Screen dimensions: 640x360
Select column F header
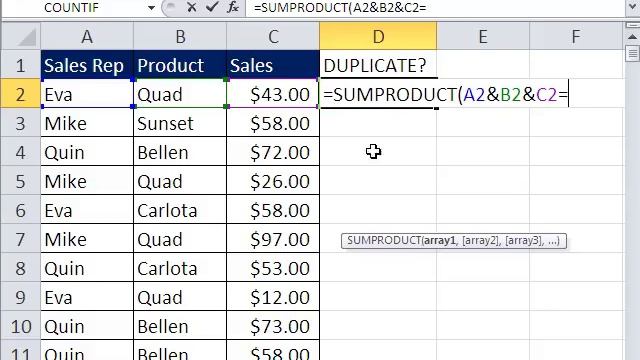(576, 37)
